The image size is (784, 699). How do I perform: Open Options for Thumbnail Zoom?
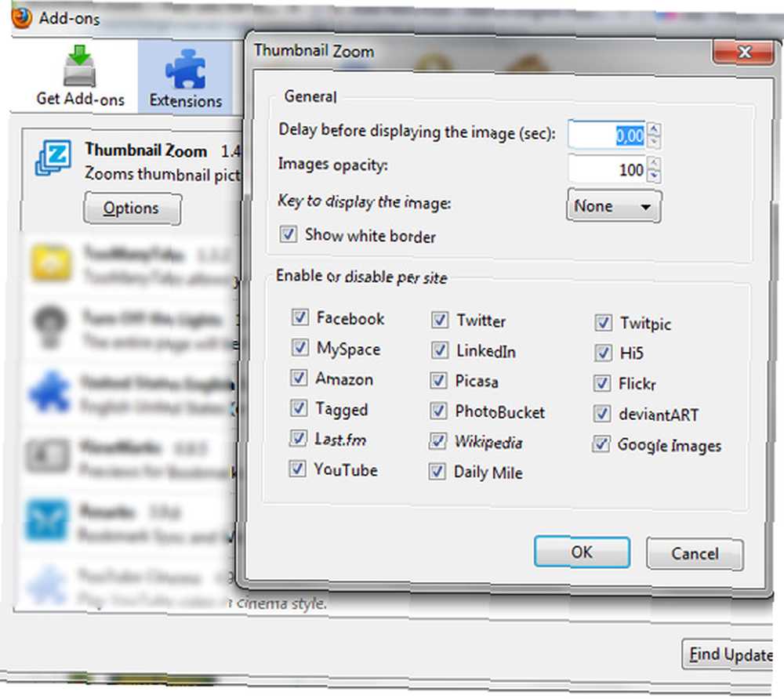[x=132, y=208]
